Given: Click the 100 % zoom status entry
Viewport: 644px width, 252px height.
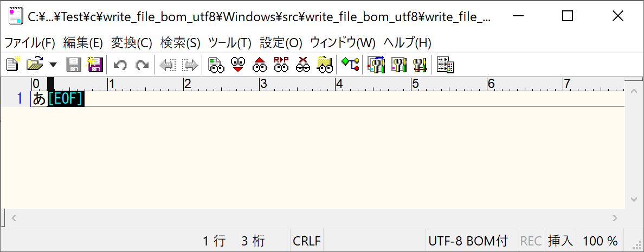Looking at the screenshot, I should point(601,241).
